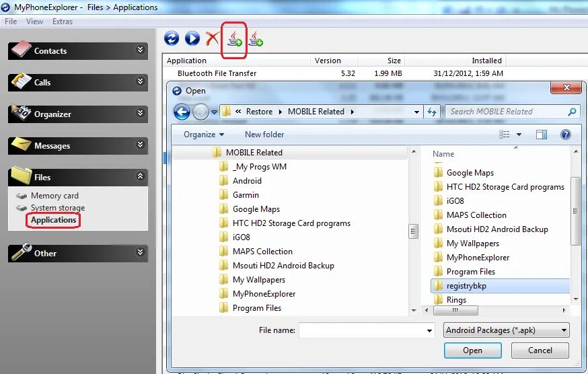Click the Organizer calendar icon
This screenshot has width=588, height=374.
coord(22,112)
